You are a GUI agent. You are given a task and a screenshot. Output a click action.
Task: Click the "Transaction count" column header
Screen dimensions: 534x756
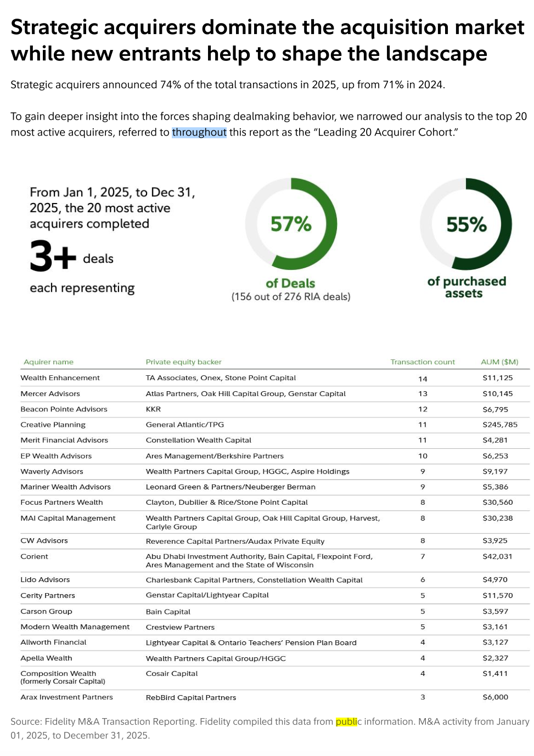pyautogui.click(x=423, y=362)
